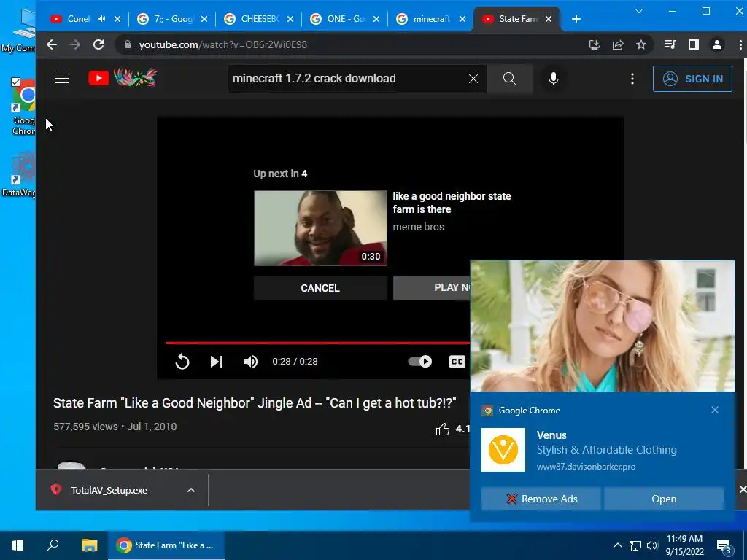Mute the Coneh tab audio
This screenshot has height=560, width=747.
tap(101, 19)
